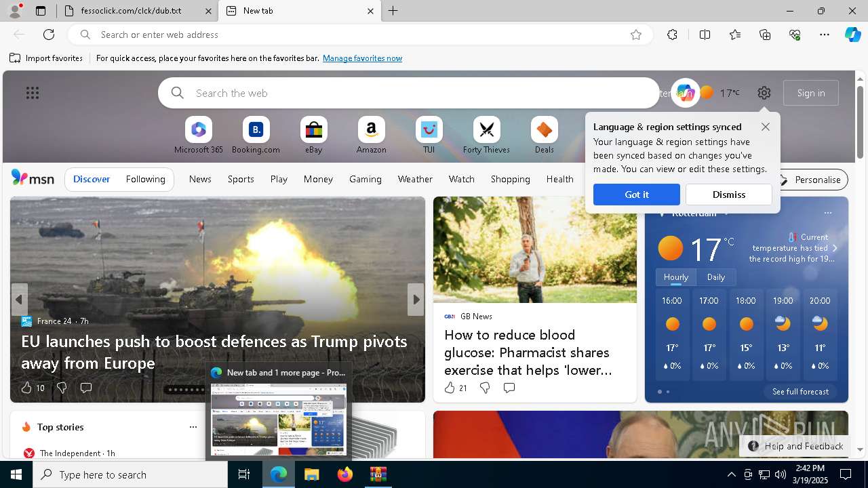Open Task View on taskbar
The image size is (868, 488).
pyautogui.click(x=244, y=474)
